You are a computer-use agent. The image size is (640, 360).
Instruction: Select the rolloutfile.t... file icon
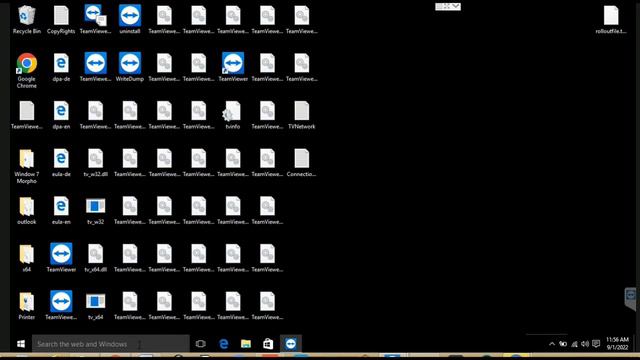[611, 19]
